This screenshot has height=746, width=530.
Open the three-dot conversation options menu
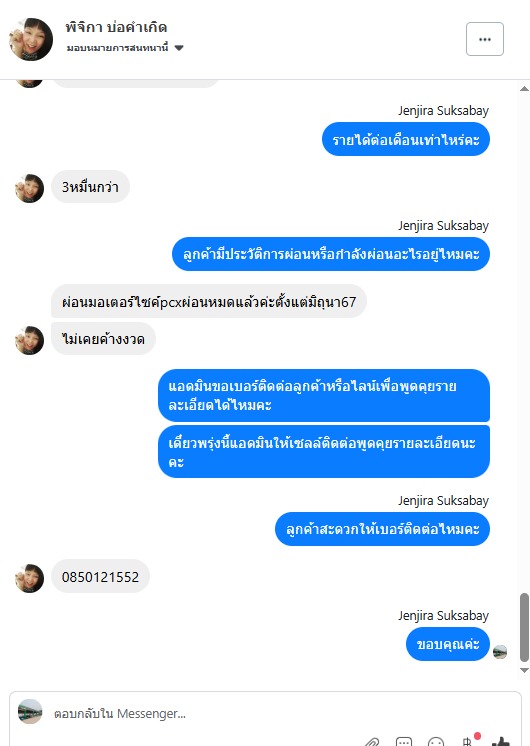(x=485, y=39)
